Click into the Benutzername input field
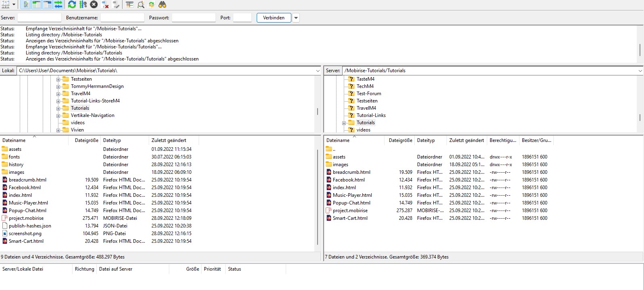The height and width of the screenshot is (290, 644). (122, 18)
